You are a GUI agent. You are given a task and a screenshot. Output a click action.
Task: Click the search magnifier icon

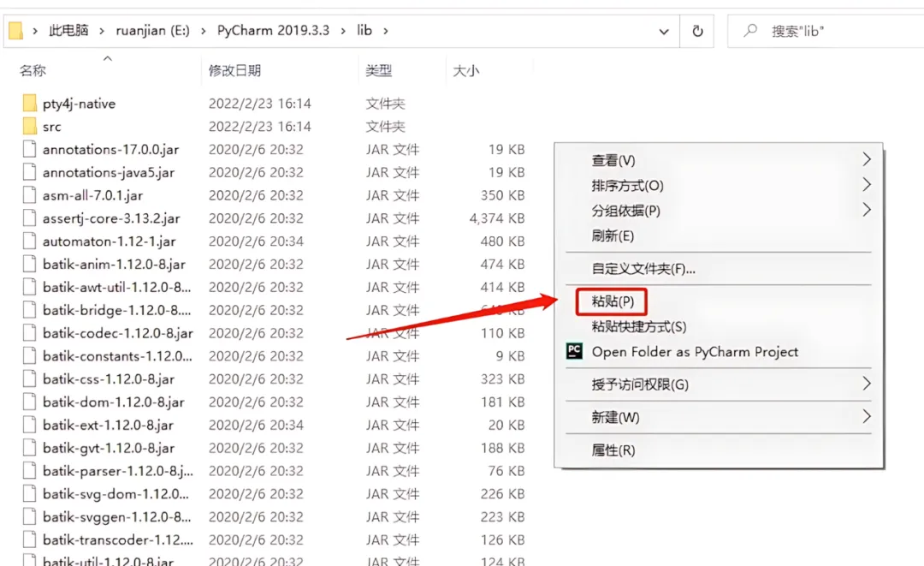tap(750, 30)
